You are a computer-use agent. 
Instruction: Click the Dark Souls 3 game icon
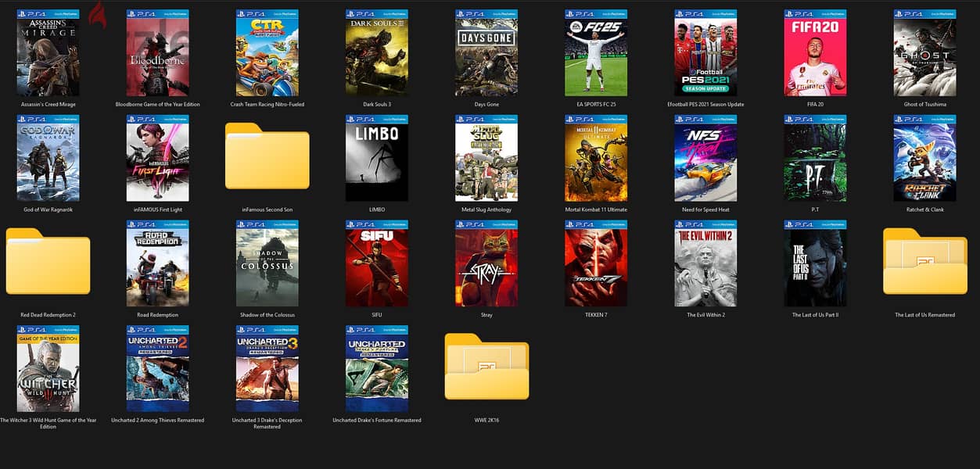[x=376, y=53]
